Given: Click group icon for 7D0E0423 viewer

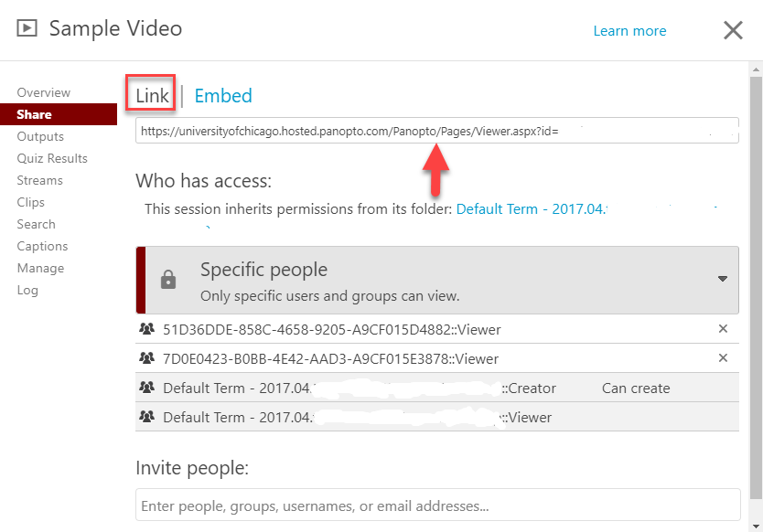Looking at the screenshot, I should [x=146, y=358].
